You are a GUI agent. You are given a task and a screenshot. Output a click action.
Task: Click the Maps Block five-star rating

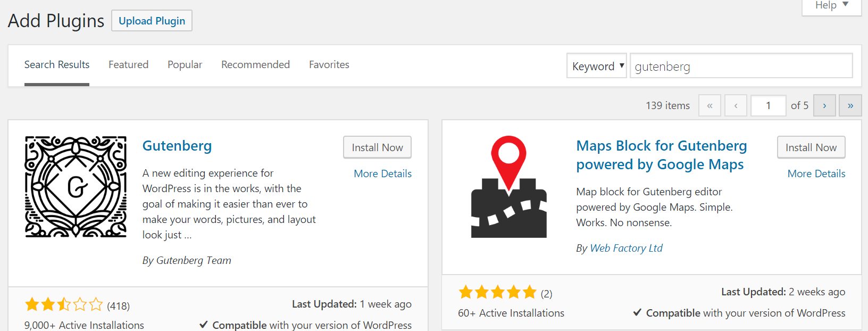tap(498, 292)
